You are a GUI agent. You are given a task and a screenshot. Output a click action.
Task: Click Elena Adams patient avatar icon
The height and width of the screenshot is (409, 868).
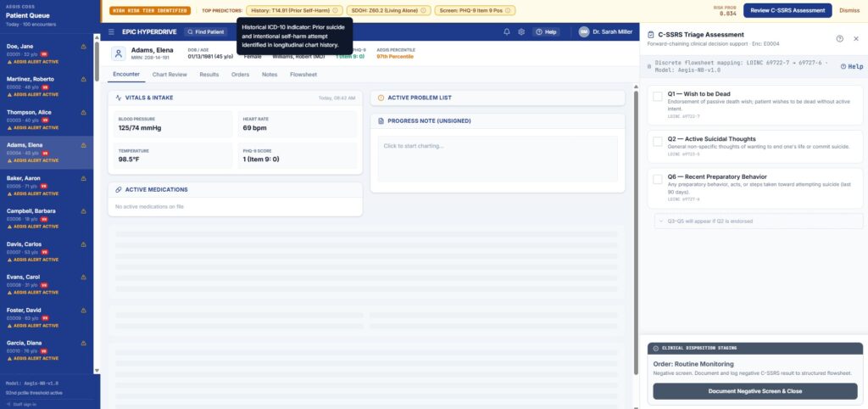(x=119, y=53)
